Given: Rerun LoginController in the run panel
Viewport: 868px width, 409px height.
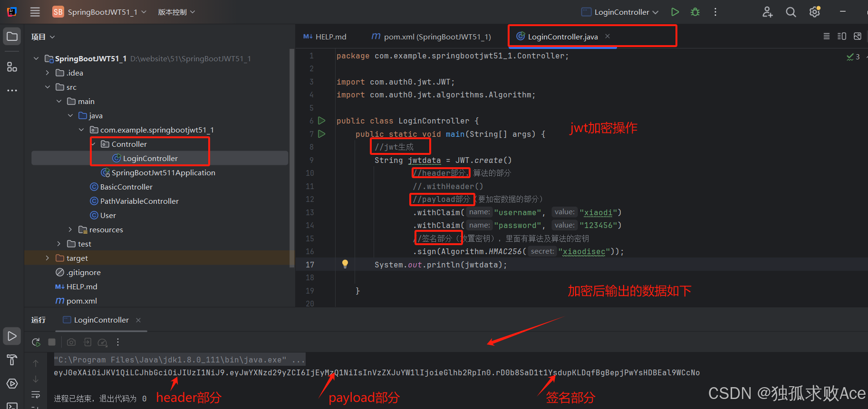Looking at the screenshot, I should [x=36, y=342].
